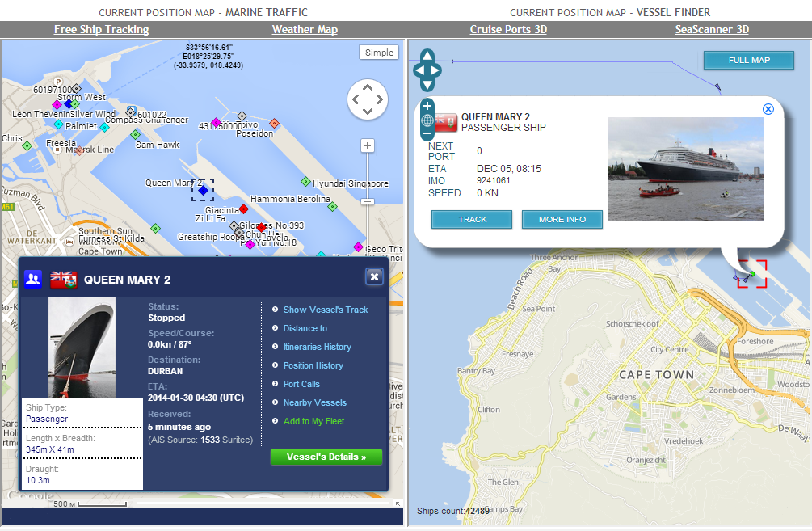The height and width of the screenshot is (531, 812).
Task: Pan Vessel Finder map left arrow
Action: click(x=418, y=70)
